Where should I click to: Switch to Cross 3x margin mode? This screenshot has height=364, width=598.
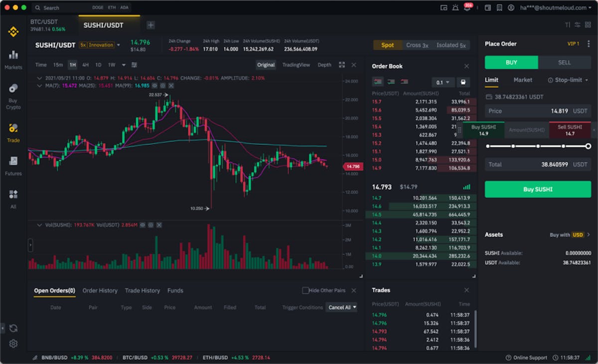(x=417, y=45)
